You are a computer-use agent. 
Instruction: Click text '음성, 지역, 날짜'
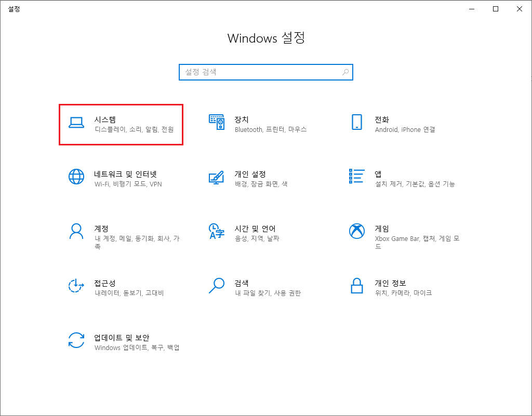click(257, 239)
